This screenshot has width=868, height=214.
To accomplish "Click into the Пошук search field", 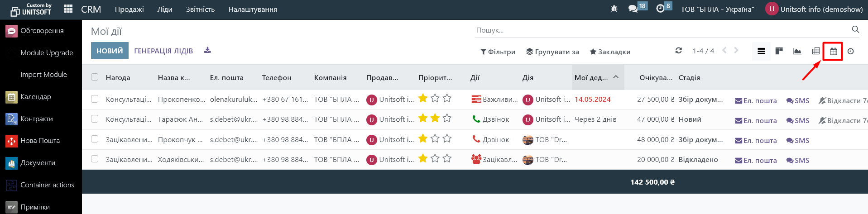I will [x=661, y=30].
